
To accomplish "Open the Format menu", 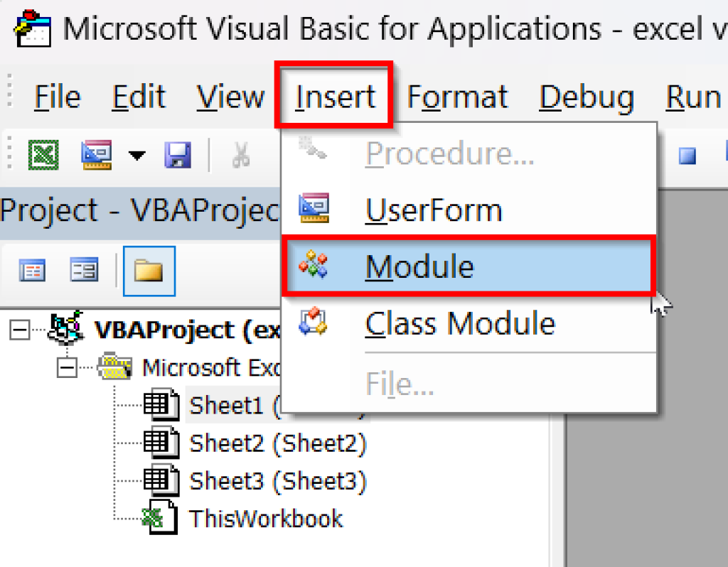I will [x=457, y=97].
